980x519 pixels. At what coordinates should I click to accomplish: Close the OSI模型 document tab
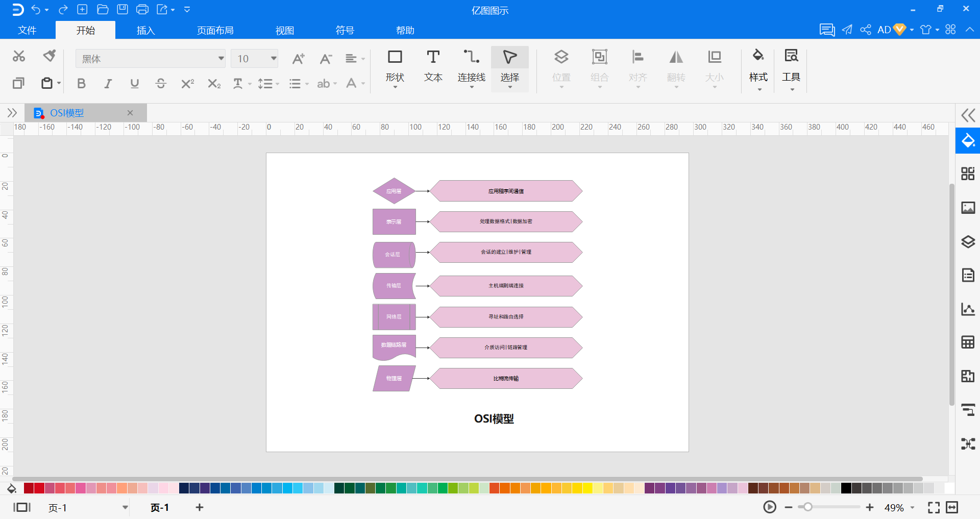130,113
